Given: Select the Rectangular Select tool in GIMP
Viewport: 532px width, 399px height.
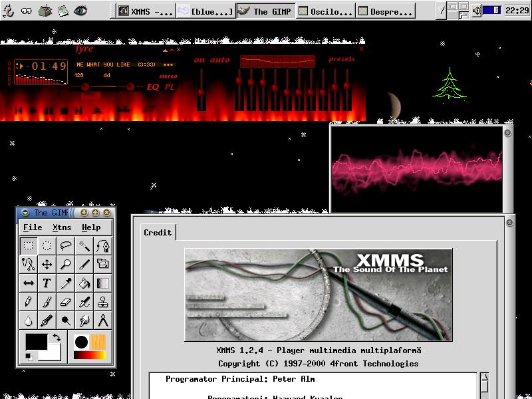Looking at the screenshot, I should [x=29, y=245].
